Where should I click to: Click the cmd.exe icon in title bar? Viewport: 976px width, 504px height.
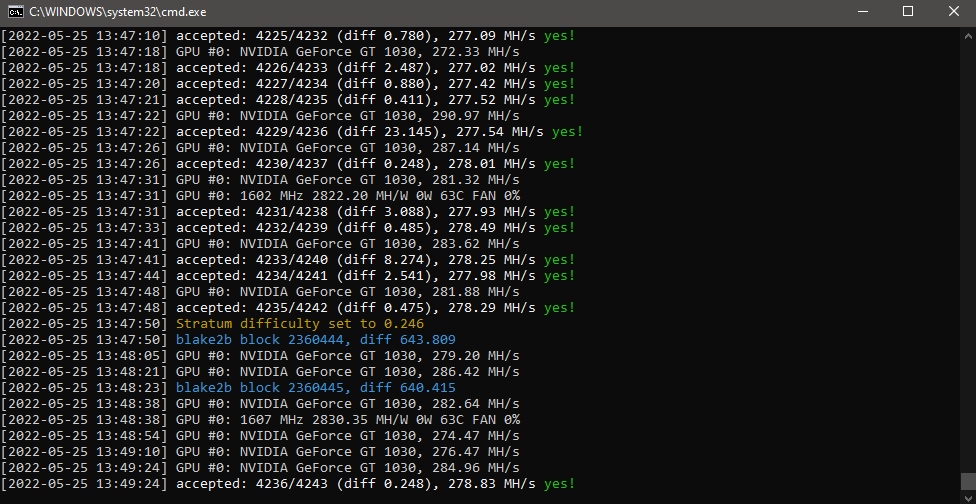click(17, 11)
